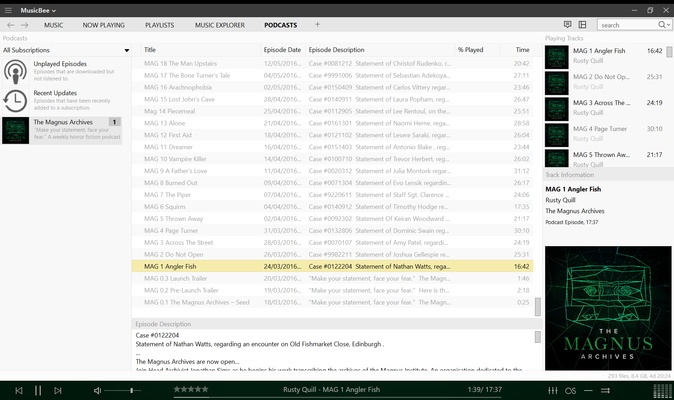Select episode MAG 12 First Aid

tap(332, 135)
